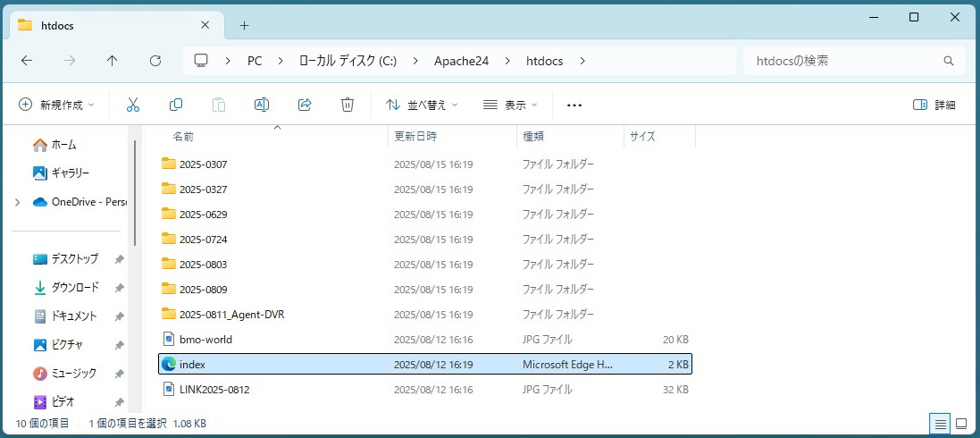Click the LINK2025-0812 JPG file icon

[168, 389]
